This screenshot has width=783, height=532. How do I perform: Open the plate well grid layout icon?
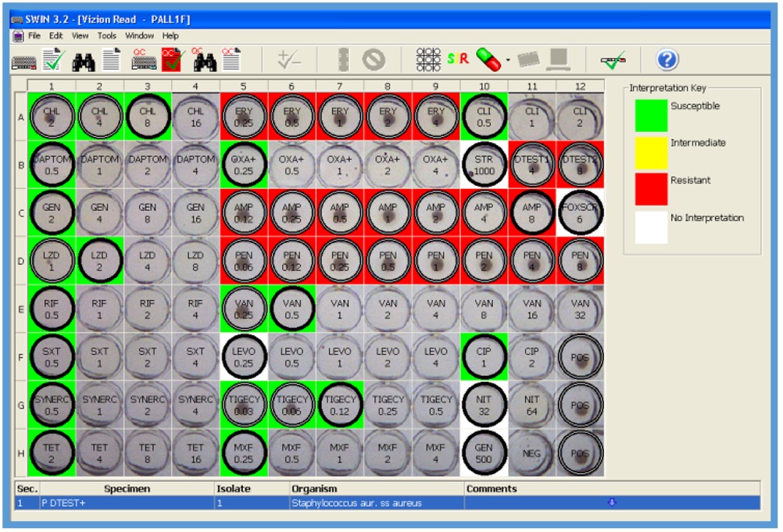(x=428, y=59)
